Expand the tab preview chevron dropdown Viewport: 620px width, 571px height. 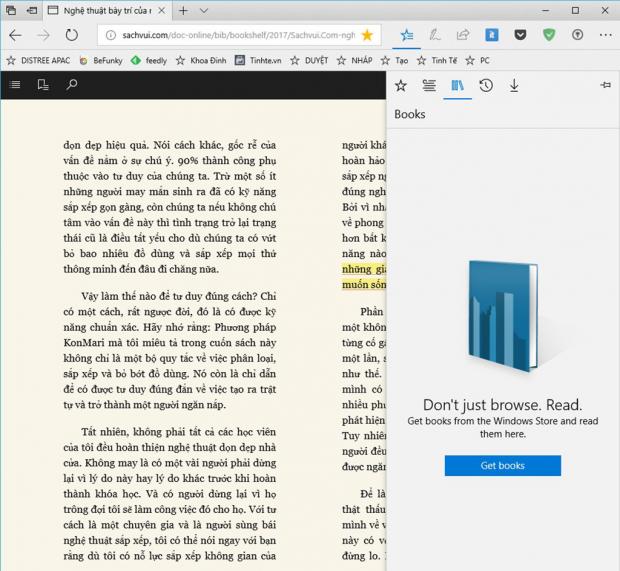(204, 10)
